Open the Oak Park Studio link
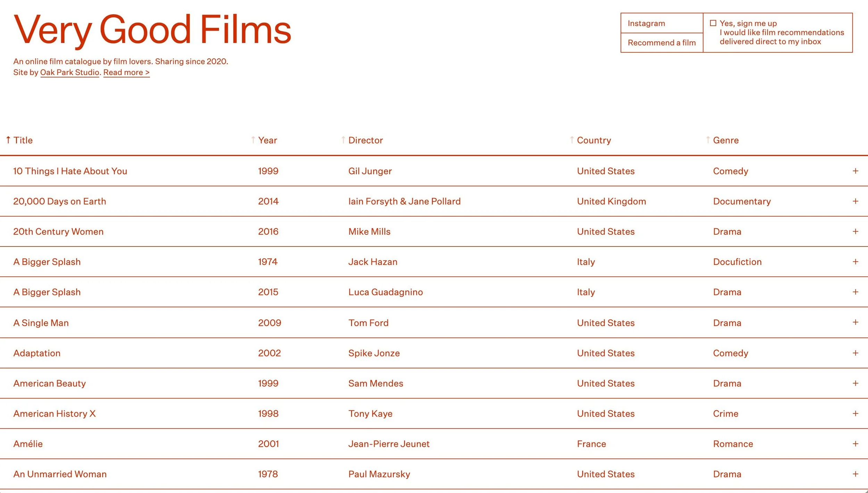The height and width of the screenshot is (493, 868). pos(69,72)
